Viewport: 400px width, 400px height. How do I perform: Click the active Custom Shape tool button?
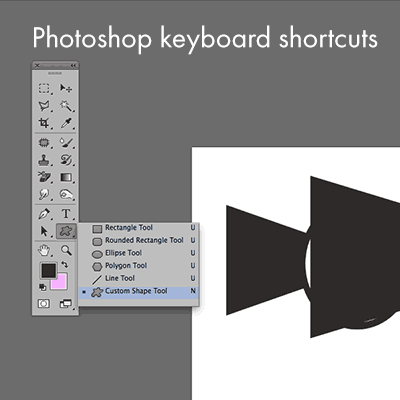[66, 231]
